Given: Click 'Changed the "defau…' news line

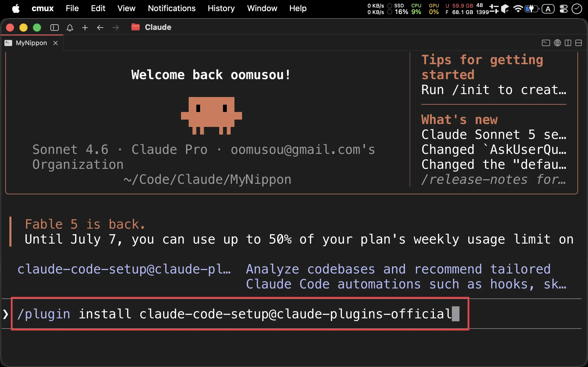Looking at the screenshot, I should point(494,164).
